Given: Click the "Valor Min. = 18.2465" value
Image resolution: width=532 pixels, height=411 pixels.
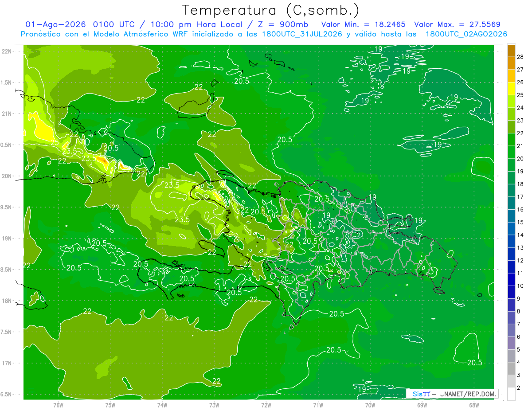Looking at the screenshot, I should coord(363,24).
